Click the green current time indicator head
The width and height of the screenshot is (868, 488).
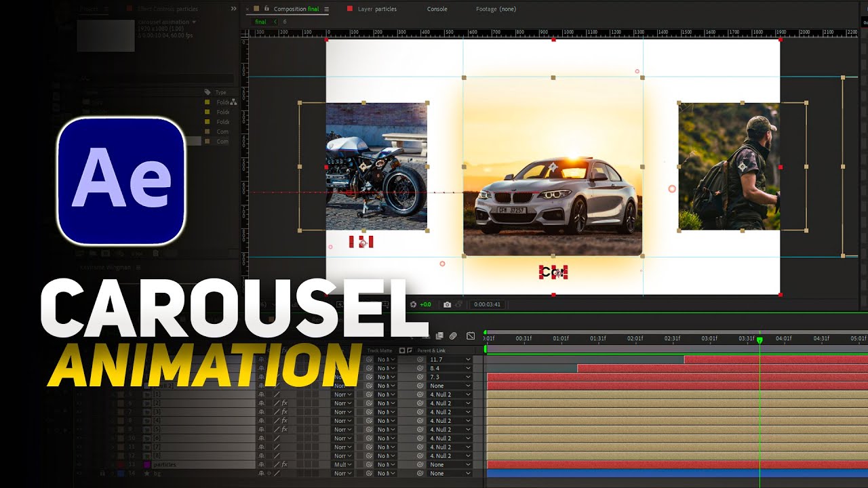click(759, 340)
